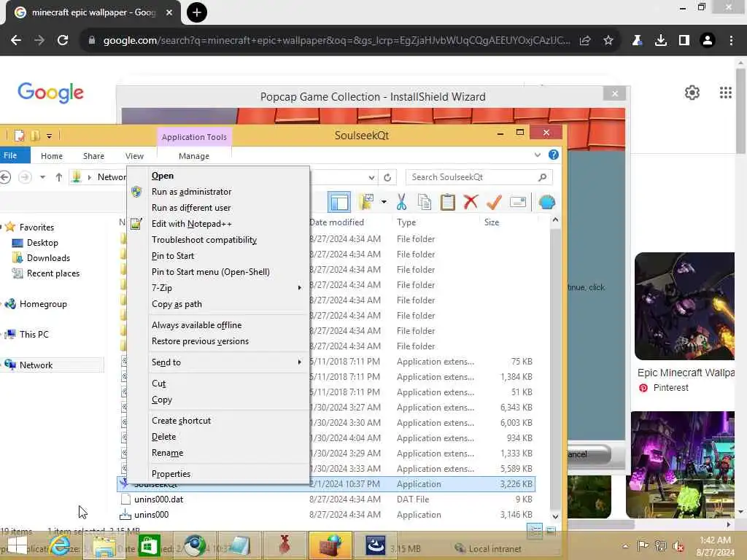Switch to the View ribbon tab
This screenshot has height=560, width=747.
pyautogui.click(x=134, y=156)
